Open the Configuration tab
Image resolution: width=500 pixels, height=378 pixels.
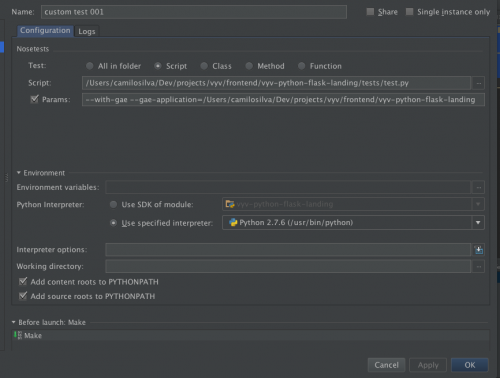pyautogui.click(x=45, y=31)
